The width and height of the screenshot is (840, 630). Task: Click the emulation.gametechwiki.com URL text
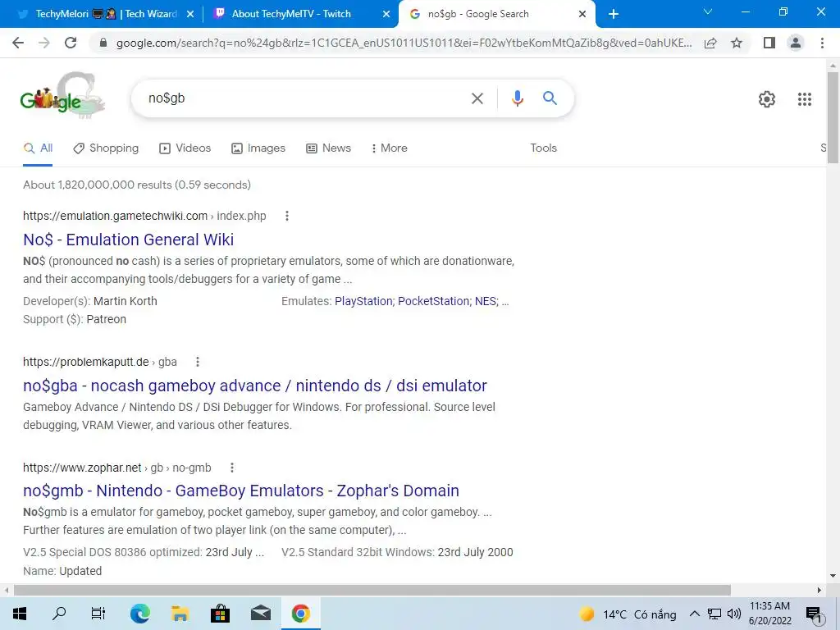click(115, 216)
